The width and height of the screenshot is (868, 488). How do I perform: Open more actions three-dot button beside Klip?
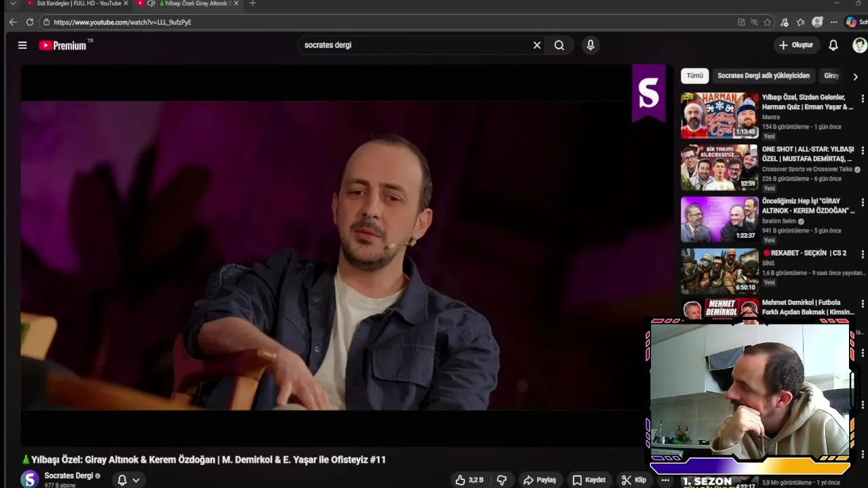pos(665,480)
